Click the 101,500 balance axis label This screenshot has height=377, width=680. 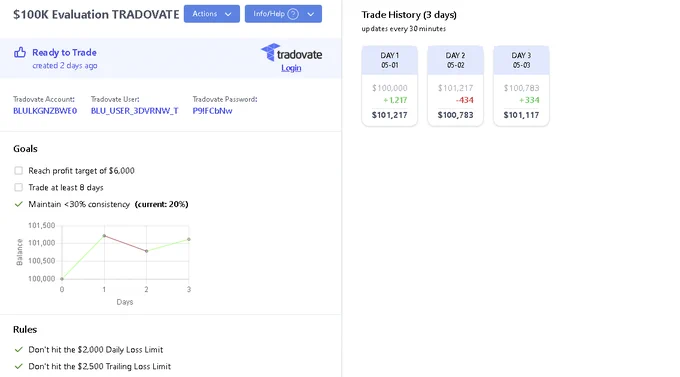click(42, 226)
